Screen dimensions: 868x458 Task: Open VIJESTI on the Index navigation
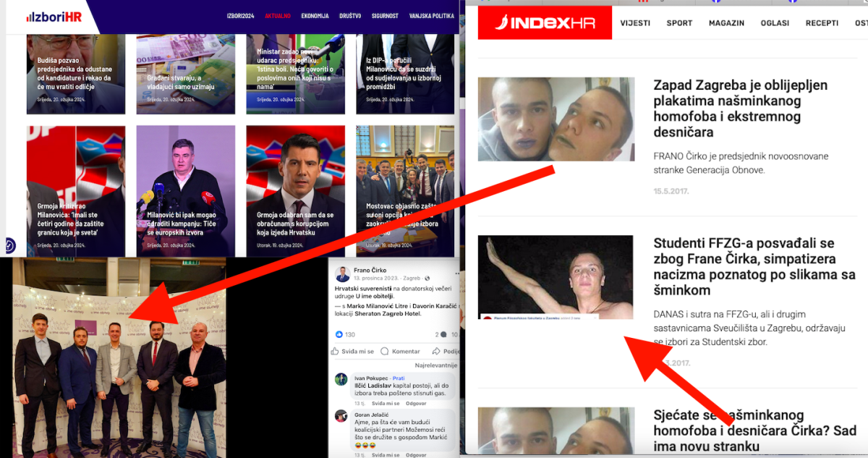click(635, 23)
